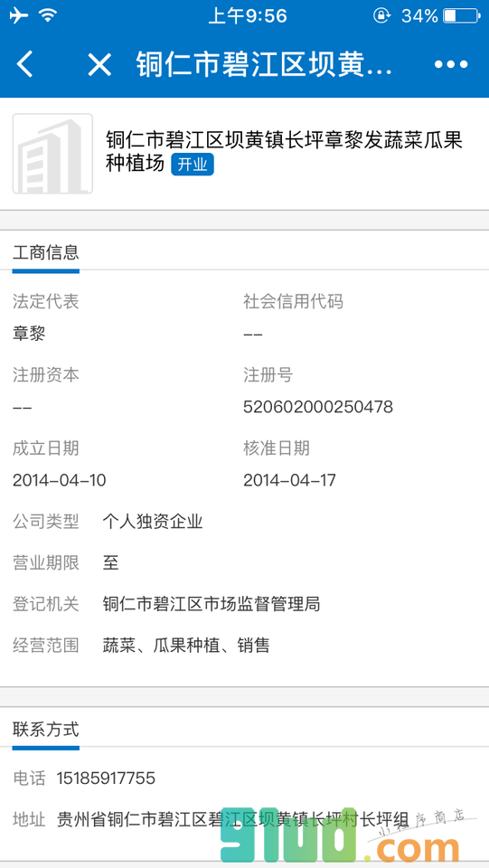Tap the company building logo thumbnail
The height and width of the screenshot is (868, 489).
pos(52,154)
